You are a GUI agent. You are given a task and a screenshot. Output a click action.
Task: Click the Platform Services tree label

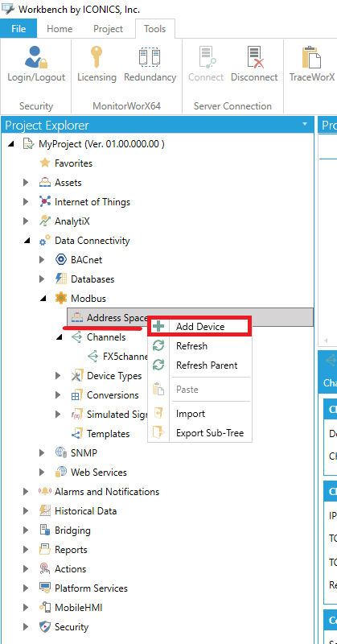[x=91, y=588]
